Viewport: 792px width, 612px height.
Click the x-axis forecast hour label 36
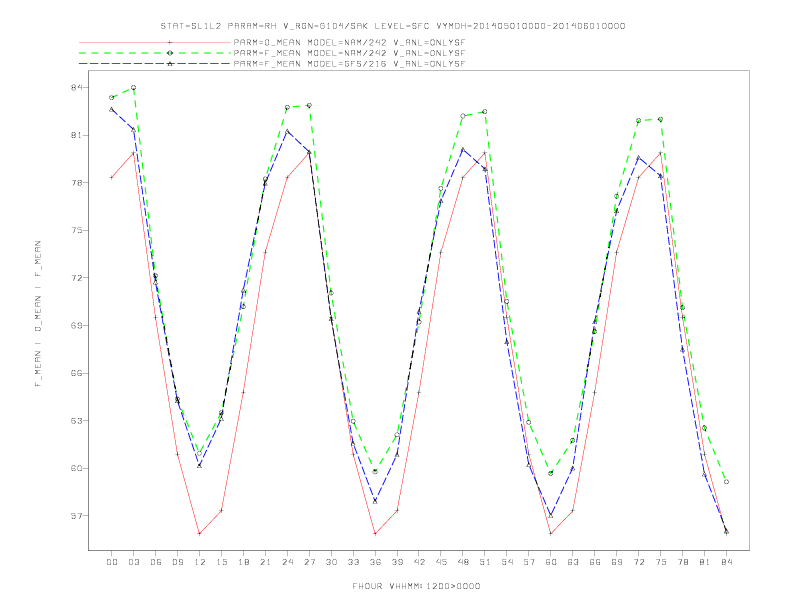point(375,562)
